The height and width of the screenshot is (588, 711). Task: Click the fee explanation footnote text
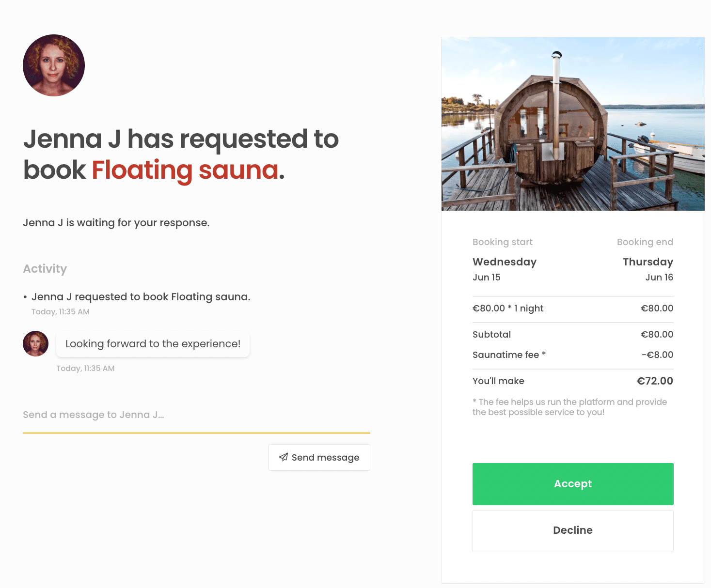569,407
